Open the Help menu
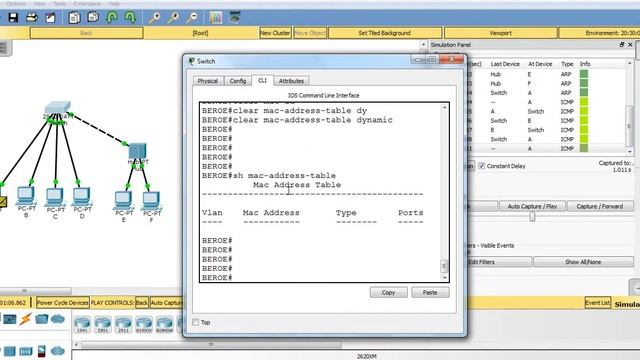640x360 pixels. 114,4
